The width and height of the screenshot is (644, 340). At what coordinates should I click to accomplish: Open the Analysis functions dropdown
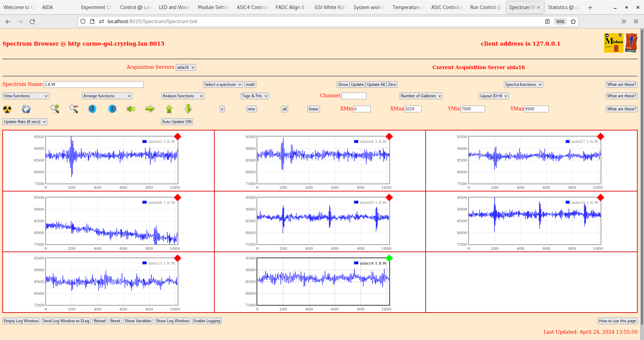click(182, 96)
